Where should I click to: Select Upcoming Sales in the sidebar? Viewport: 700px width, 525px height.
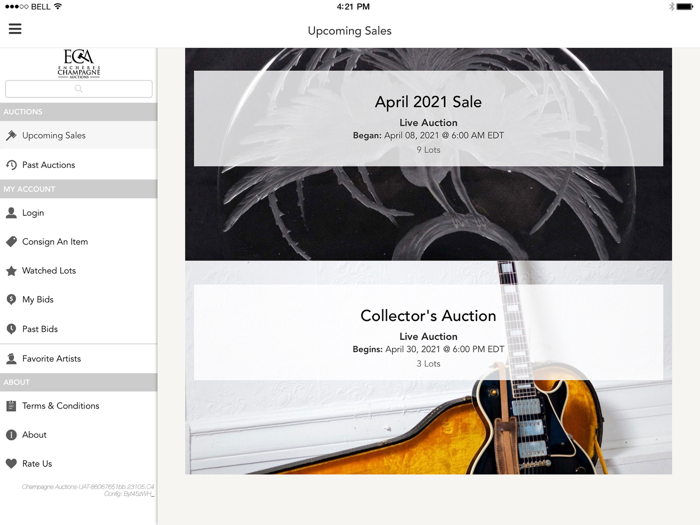coord(79,135)
